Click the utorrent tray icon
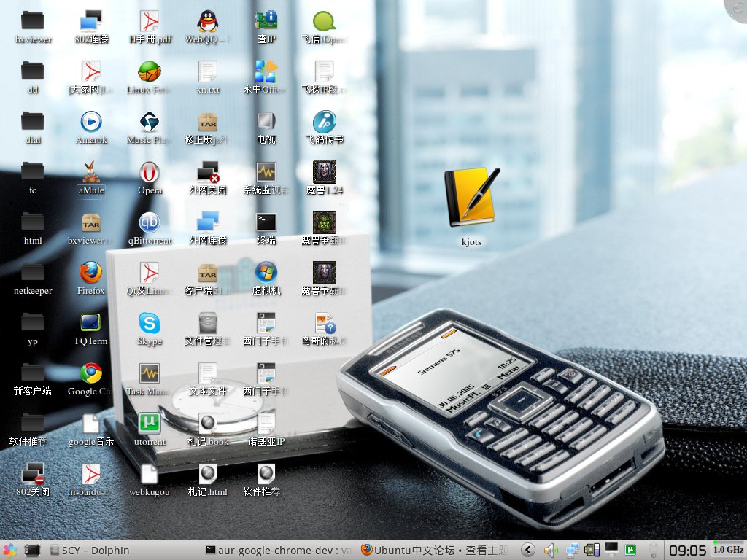This screenshot has width=747, height=560. 630,551
